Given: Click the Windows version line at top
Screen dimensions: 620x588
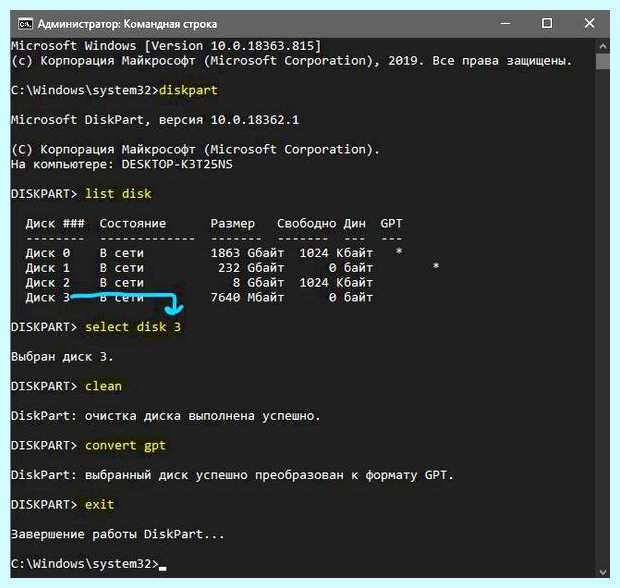Looking at the screenshot, I should 166,46.
